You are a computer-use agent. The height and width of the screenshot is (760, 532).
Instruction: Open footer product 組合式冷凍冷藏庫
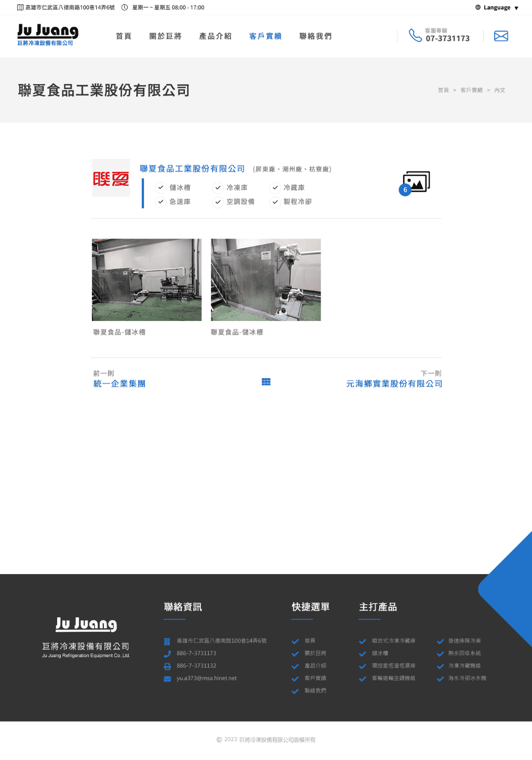(393, 641)
